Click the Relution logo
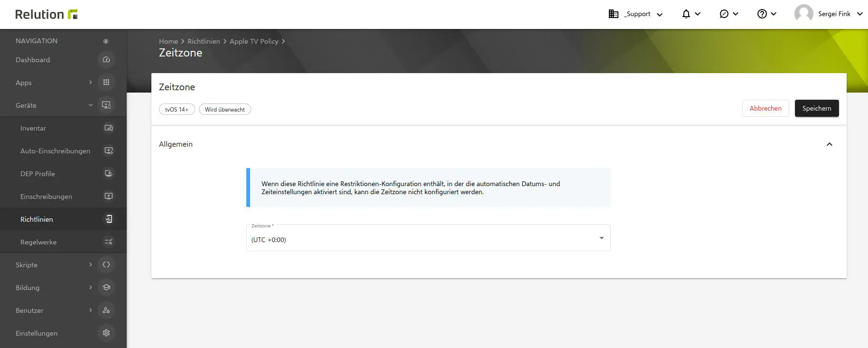868x348 pixels. [47, 14]
